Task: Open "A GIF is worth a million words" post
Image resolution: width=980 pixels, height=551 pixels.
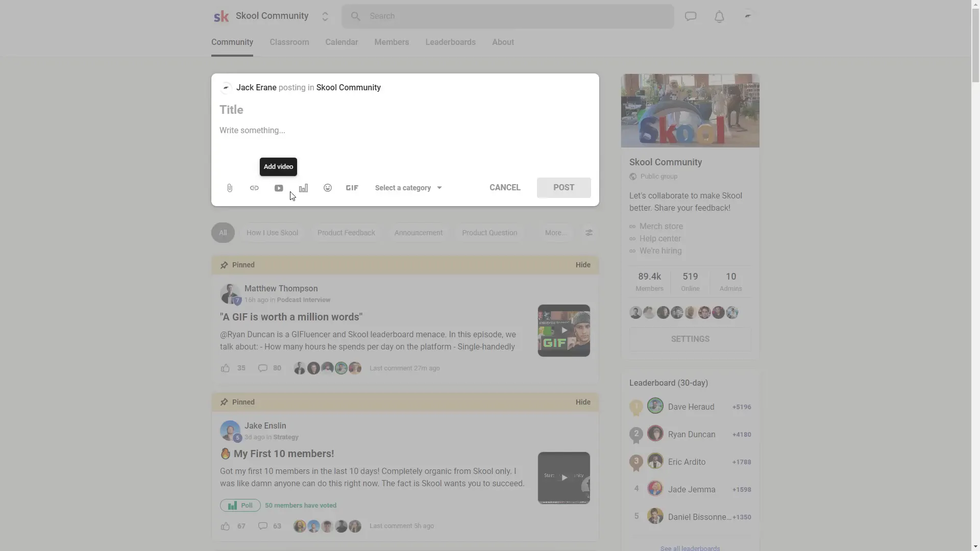Action: (291, 317)
